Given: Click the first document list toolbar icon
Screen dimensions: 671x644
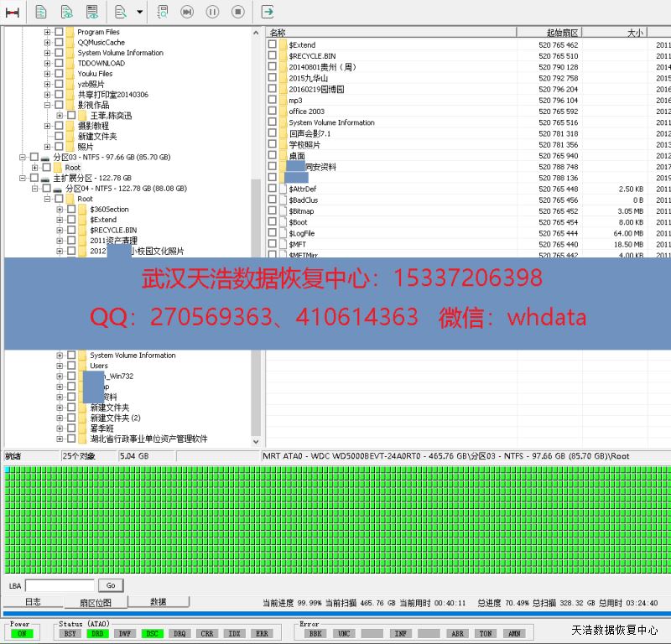Looking at the screenshot, I should [41, 12].
